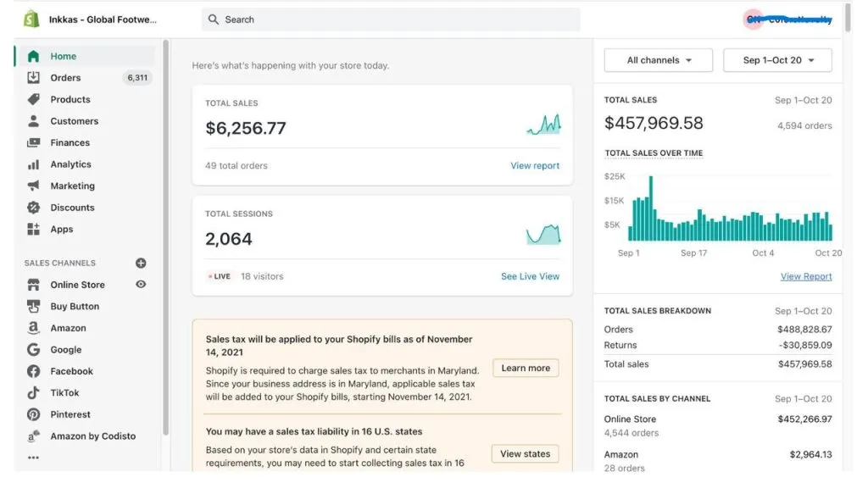Open the Sep 1–Oct 20 date dropdown

point(777,60)
